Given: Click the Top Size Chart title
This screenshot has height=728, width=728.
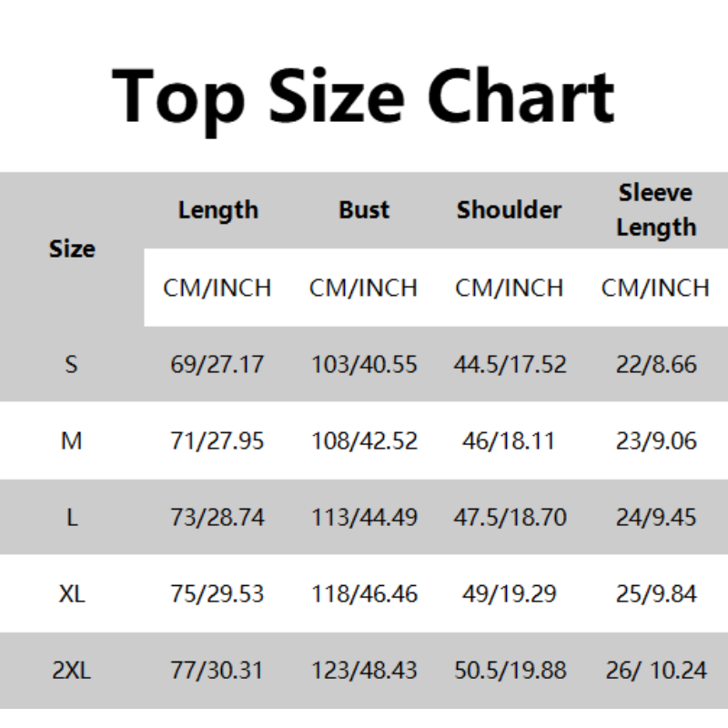Looking at the screenshot, I should pos(364,97).
